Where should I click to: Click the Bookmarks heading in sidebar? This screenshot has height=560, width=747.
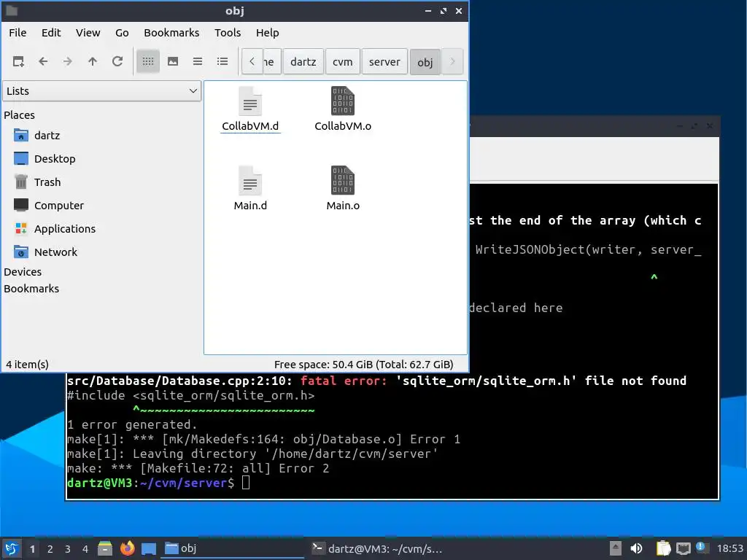(31, 289)
